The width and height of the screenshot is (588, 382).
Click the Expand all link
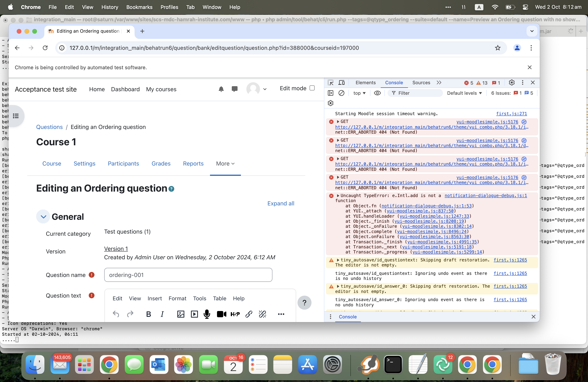pos(281,203)
